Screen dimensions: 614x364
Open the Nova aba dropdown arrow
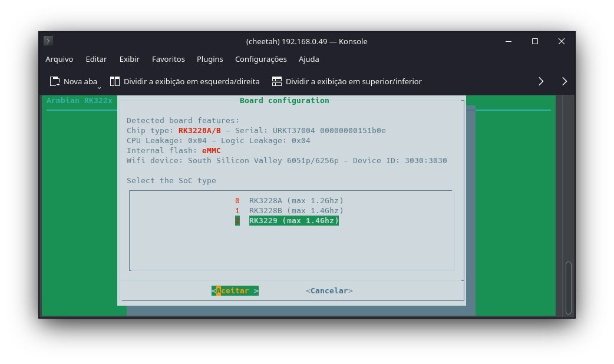click(99, 87)
